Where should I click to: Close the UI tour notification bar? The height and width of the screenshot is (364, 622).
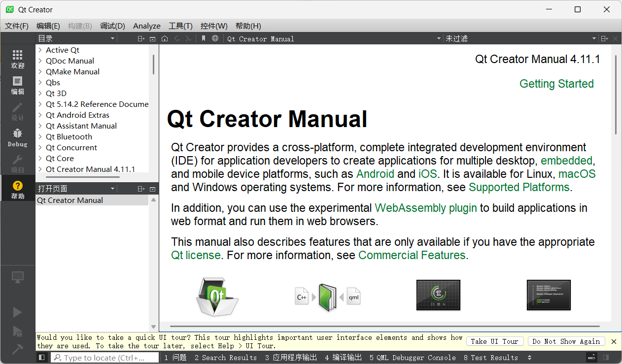[614, 341]
